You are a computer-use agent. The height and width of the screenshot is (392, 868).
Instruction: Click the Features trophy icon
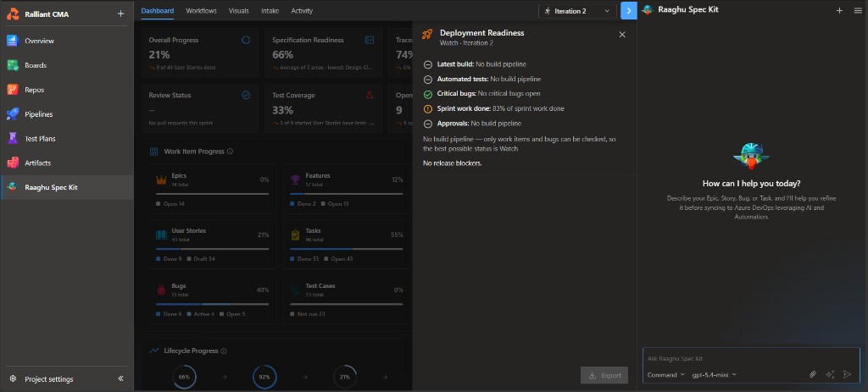click(x=295, y=179)
